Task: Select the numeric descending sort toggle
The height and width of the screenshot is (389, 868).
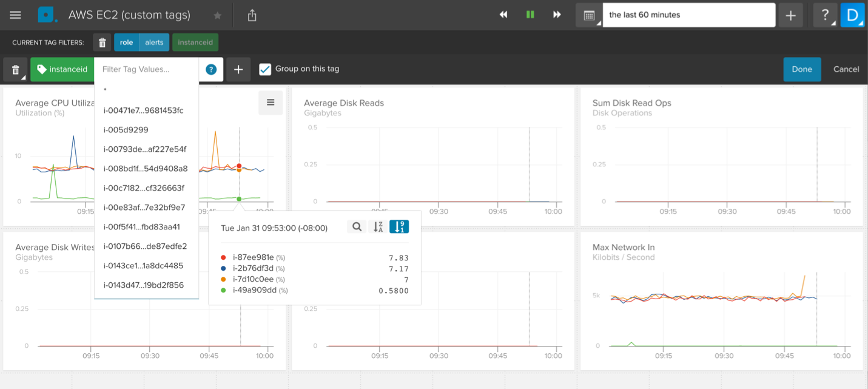Action: (x=399, y=226)
